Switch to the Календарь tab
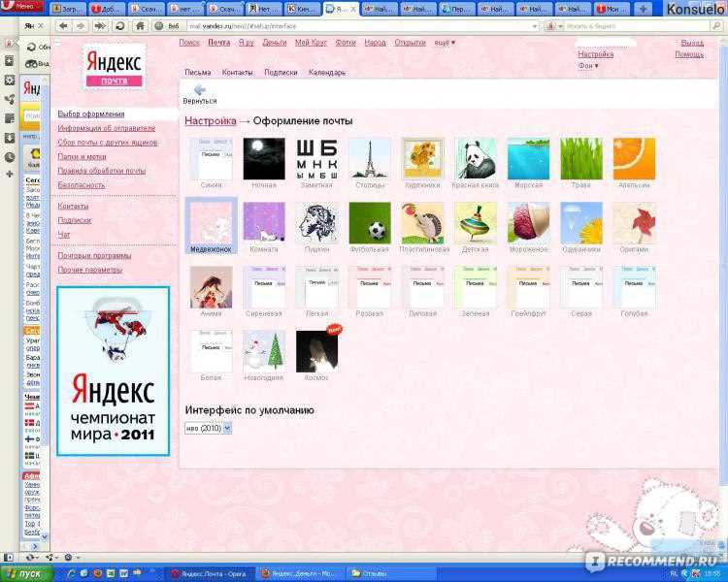 [327, 73]
